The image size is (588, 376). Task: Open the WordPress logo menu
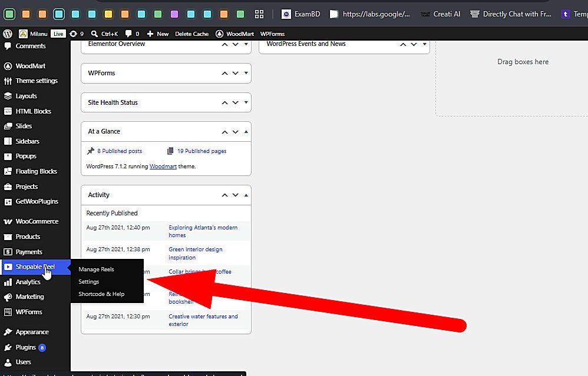pos(8,34)
